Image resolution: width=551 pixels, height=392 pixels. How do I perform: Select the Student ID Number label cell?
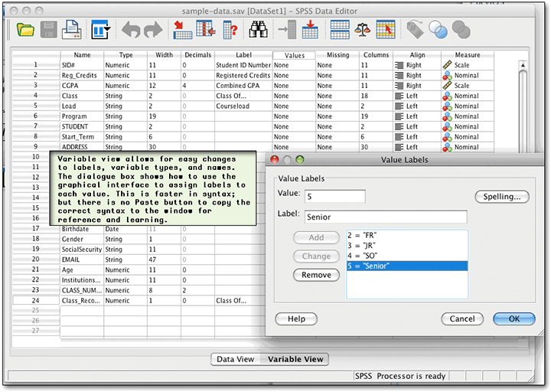[x=243, y=65]
